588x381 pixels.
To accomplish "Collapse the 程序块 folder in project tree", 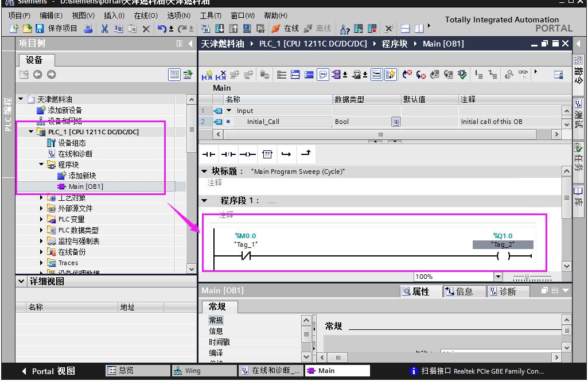I will tap(42, 165).
